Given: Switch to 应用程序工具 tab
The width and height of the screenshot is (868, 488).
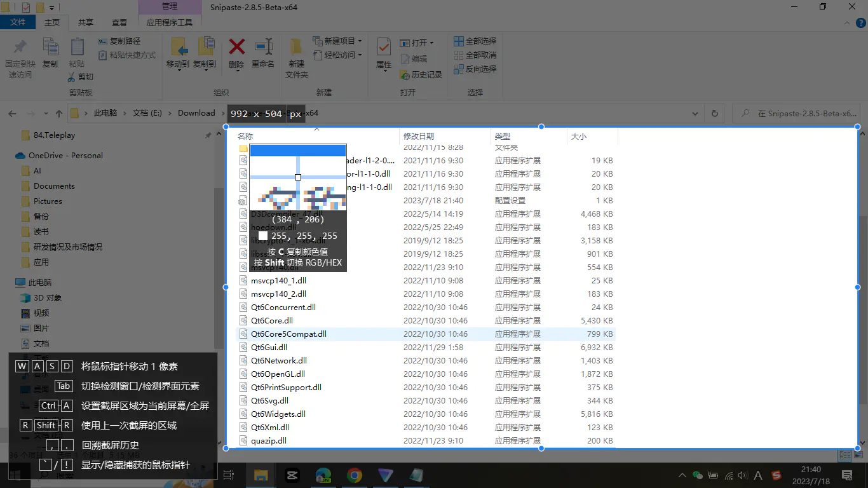Looking at the screenshot, I should [x=170, y=22].
